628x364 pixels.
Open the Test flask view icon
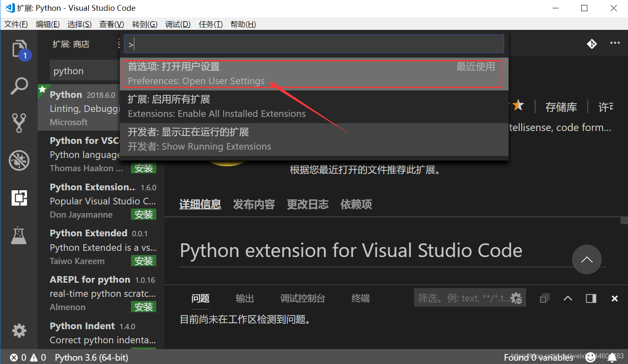(19, 235)
